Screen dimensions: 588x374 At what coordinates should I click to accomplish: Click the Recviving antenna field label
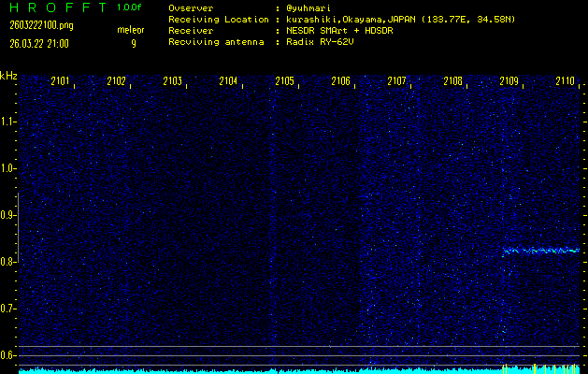pos(216,42)
